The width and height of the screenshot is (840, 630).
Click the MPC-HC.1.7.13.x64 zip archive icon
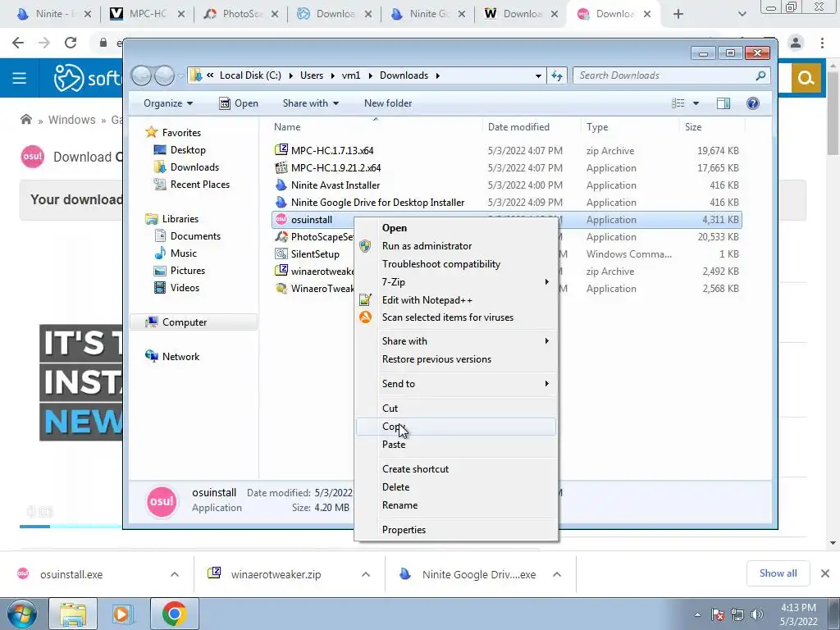[281, 150]
